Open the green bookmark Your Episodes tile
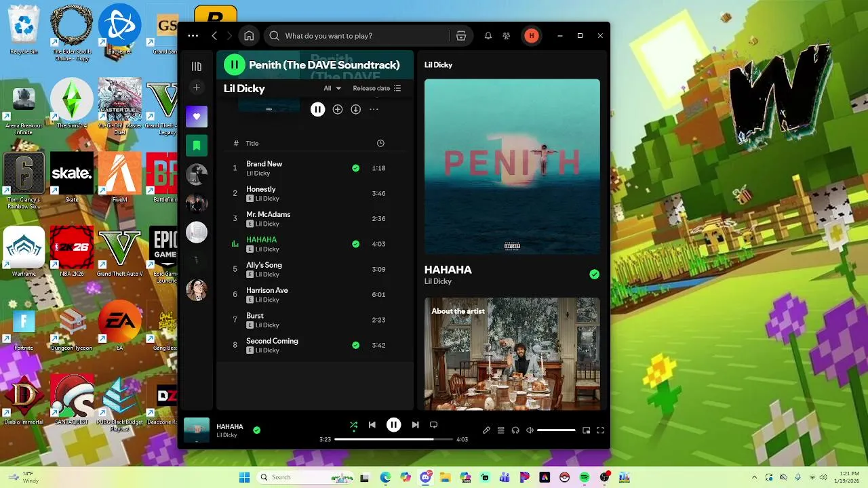Screen dimensions: 868x488 [197, 146]
